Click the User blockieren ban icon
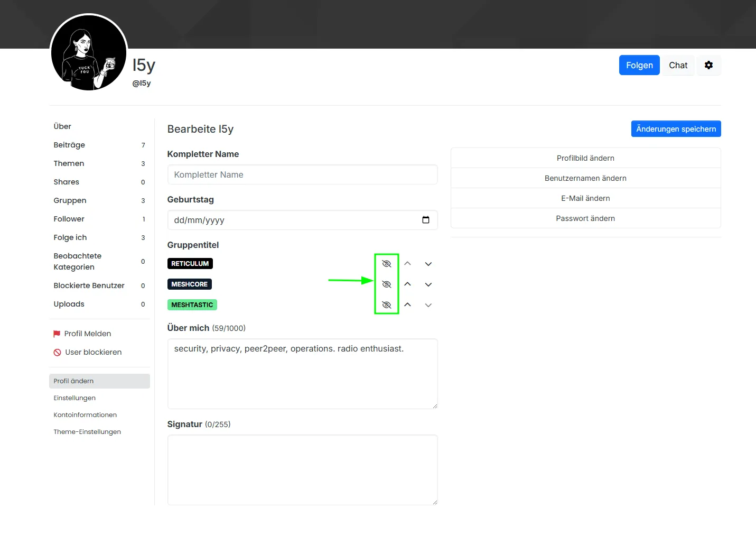The height and width of the screenshot is (536, 756). 58,353
